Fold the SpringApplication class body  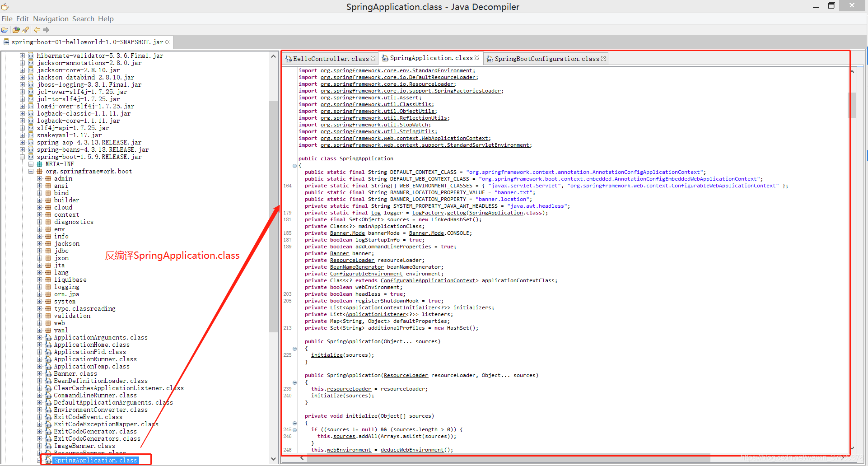294,166
